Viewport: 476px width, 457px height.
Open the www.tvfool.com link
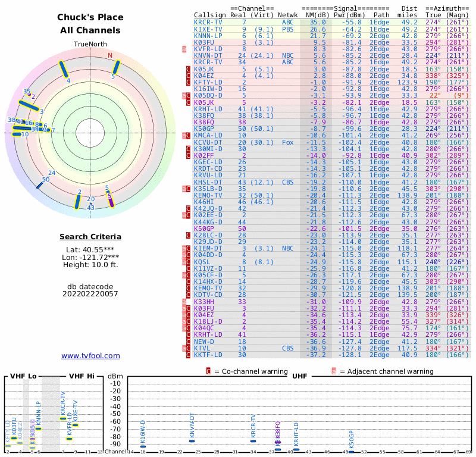click(x=90, y=356)
